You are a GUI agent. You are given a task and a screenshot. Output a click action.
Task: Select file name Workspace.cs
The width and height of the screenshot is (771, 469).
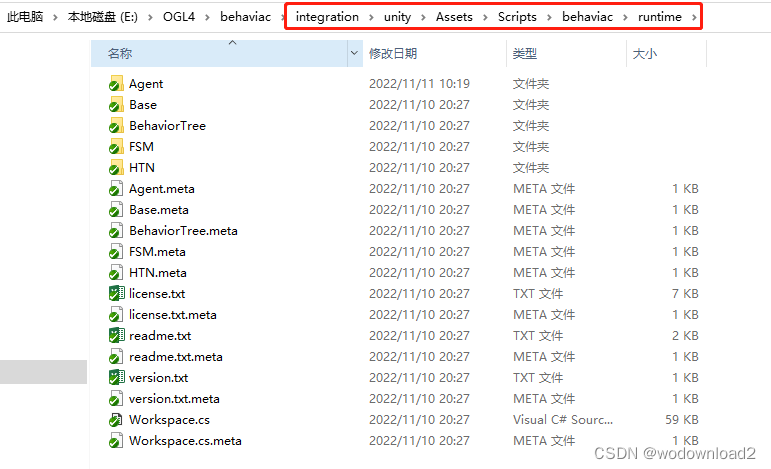[169, 420]
